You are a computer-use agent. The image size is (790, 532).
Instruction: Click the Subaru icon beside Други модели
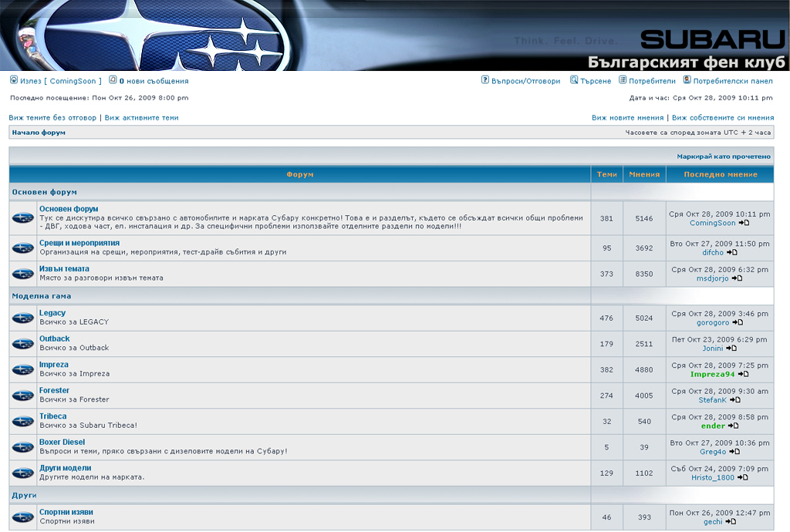click(22, 473)
